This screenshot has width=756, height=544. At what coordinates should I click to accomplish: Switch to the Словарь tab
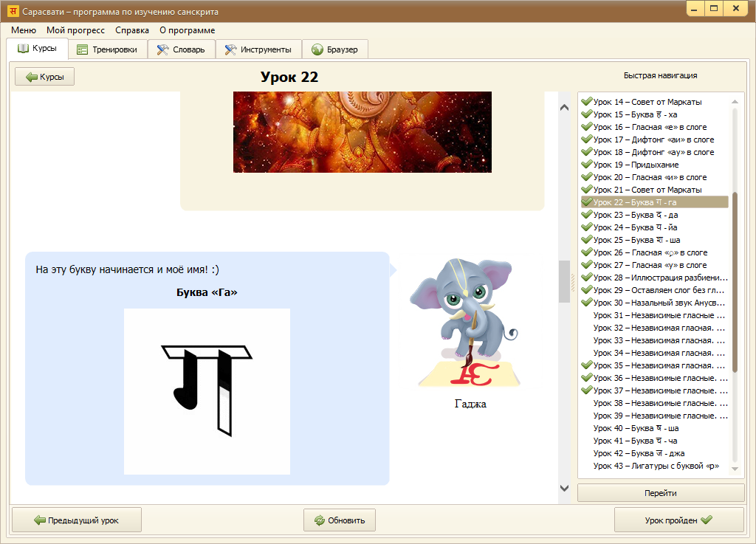182,49
